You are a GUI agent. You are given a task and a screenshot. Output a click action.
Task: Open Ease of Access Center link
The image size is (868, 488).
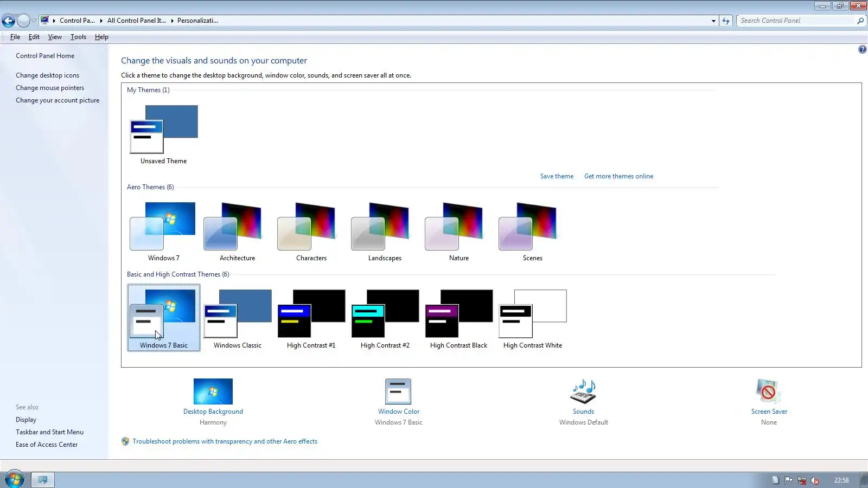pyautogui.click(x=47, y=445)
